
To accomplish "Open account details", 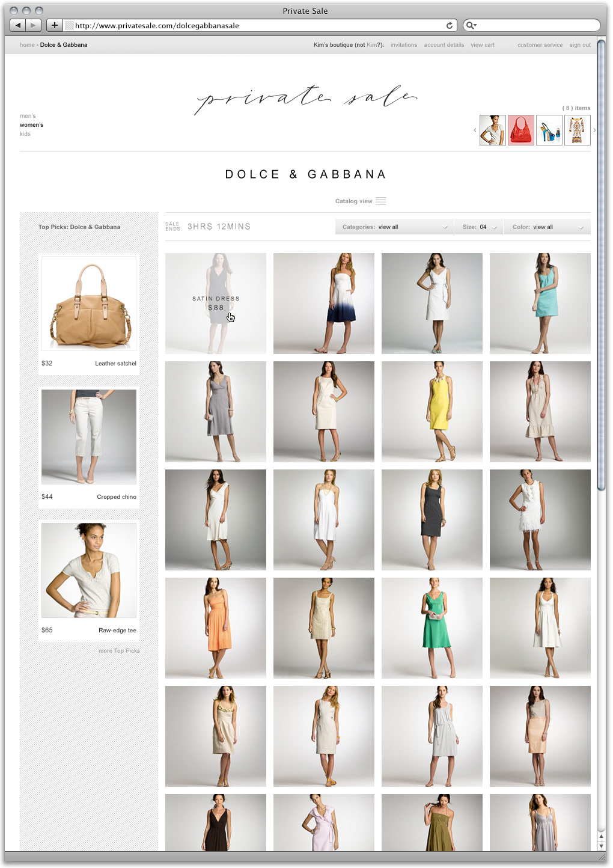I will click(x=444, y=45).
